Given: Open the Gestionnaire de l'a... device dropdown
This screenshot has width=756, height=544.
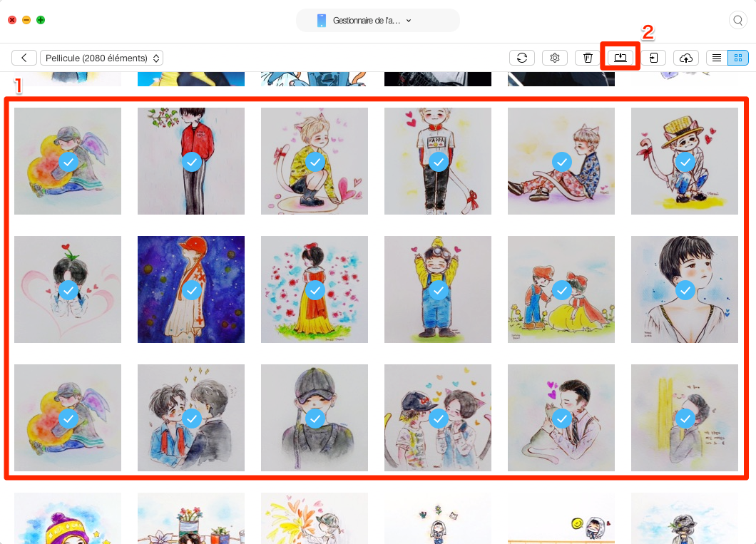Looking at the screenshot, I should 377,20.
